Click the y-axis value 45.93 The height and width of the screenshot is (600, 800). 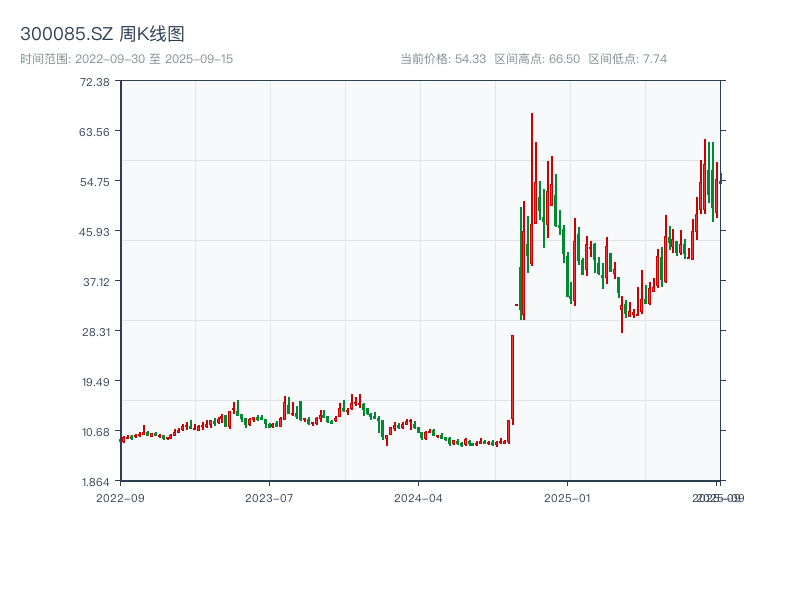[94, 232]
